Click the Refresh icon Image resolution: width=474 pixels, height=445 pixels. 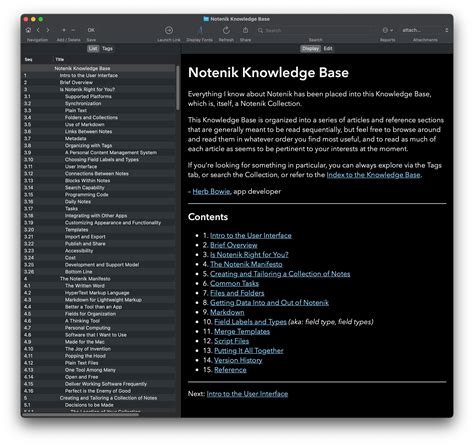(226, 30)
